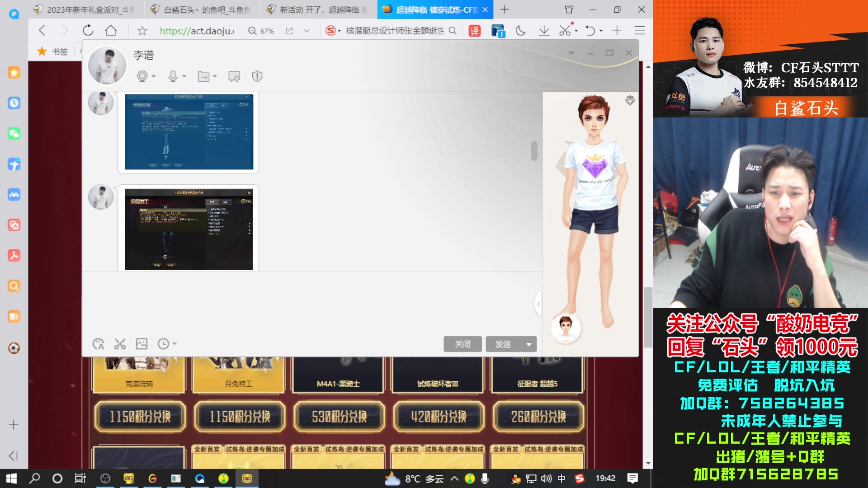This screenshot has width=868, height=488.
Task: Insert a picture into the chat
Action: (x=142, y=344)
